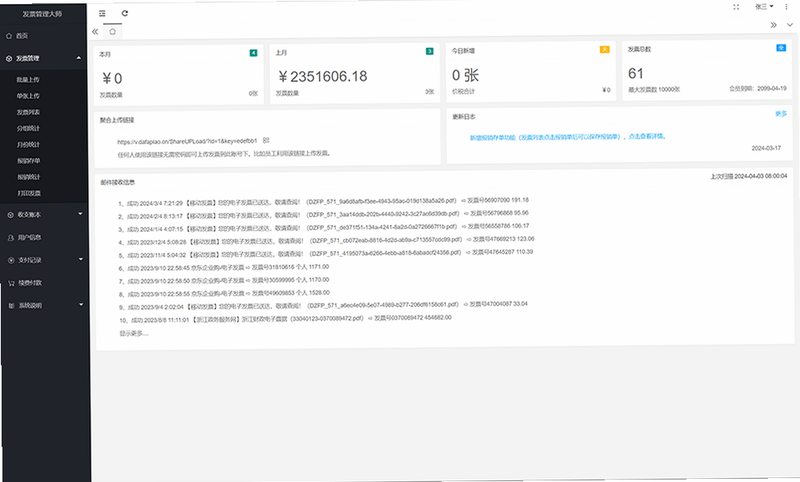Open 报销统计 submenu item
Screen dimensions: 800x482
click(29, 177)
